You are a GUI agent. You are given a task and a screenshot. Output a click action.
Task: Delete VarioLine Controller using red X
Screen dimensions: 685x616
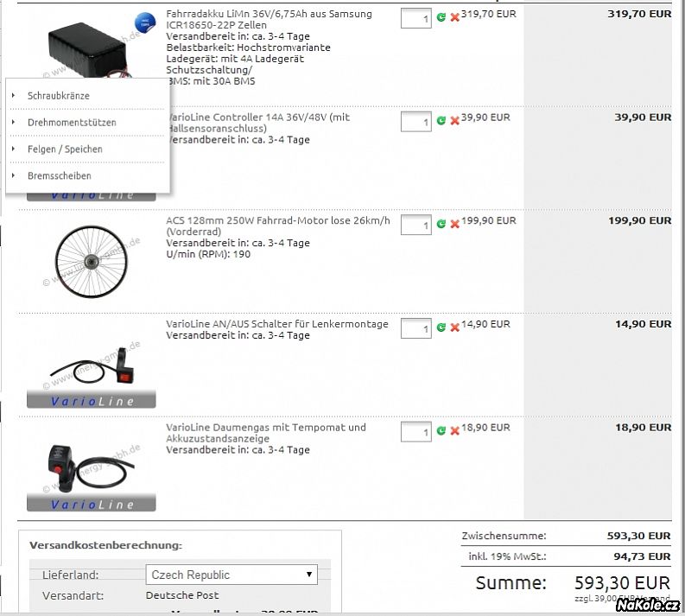(454, 121)
